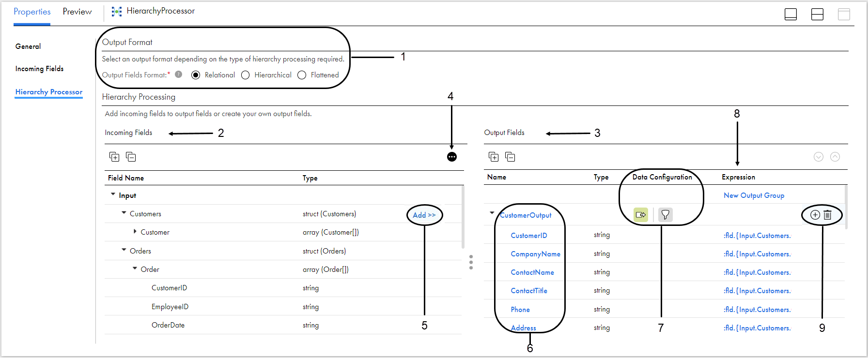Collapse the CustomerOutput group

pyautogui.click(x=492, y=212)
